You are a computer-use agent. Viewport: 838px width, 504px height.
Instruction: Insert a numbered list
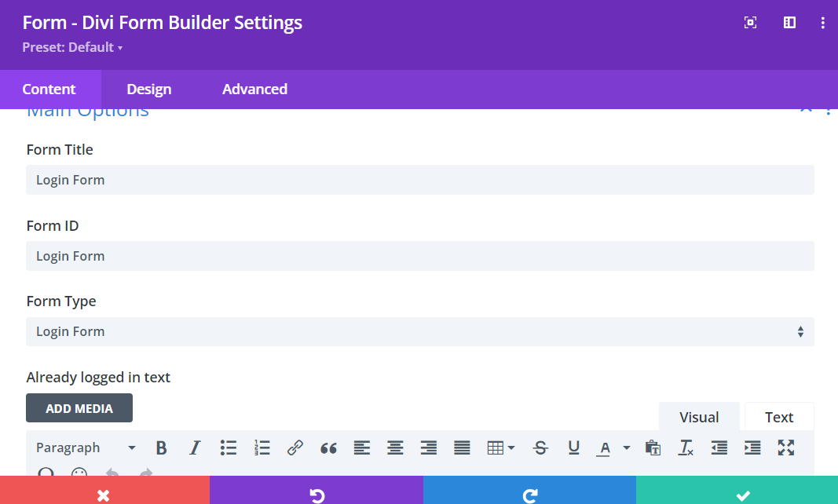[262, 447]
